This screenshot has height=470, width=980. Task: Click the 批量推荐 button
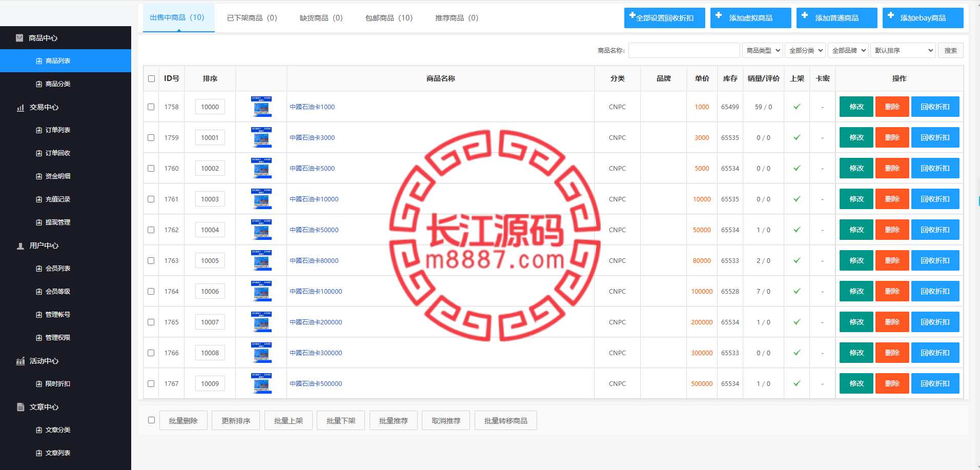pos(394,420)
